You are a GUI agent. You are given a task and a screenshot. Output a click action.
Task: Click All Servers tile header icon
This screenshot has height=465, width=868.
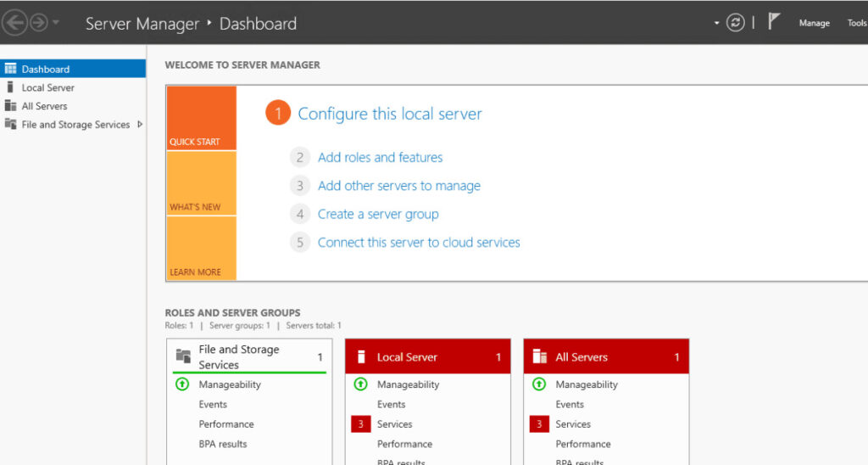540,356
